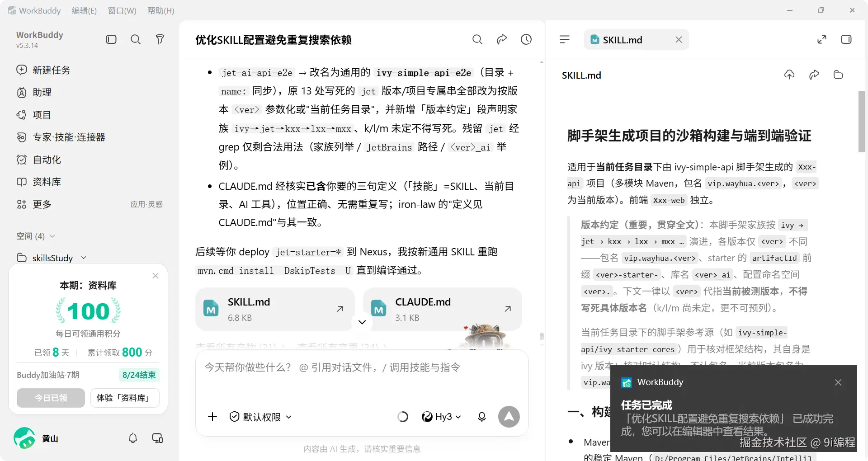Share the conversation via arrow icon

pyautogui.click(x=502, y=39)
